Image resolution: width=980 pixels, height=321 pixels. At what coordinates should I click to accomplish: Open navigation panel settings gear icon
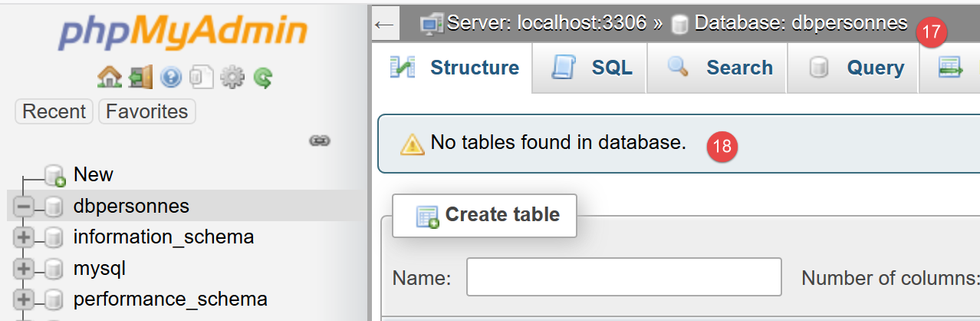[x=232, y=77]
